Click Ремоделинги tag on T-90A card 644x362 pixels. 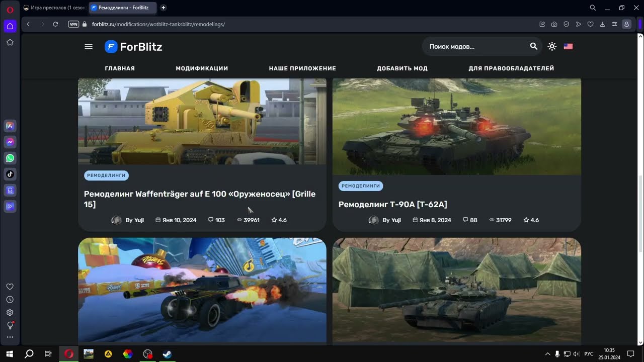pos(361,186)
